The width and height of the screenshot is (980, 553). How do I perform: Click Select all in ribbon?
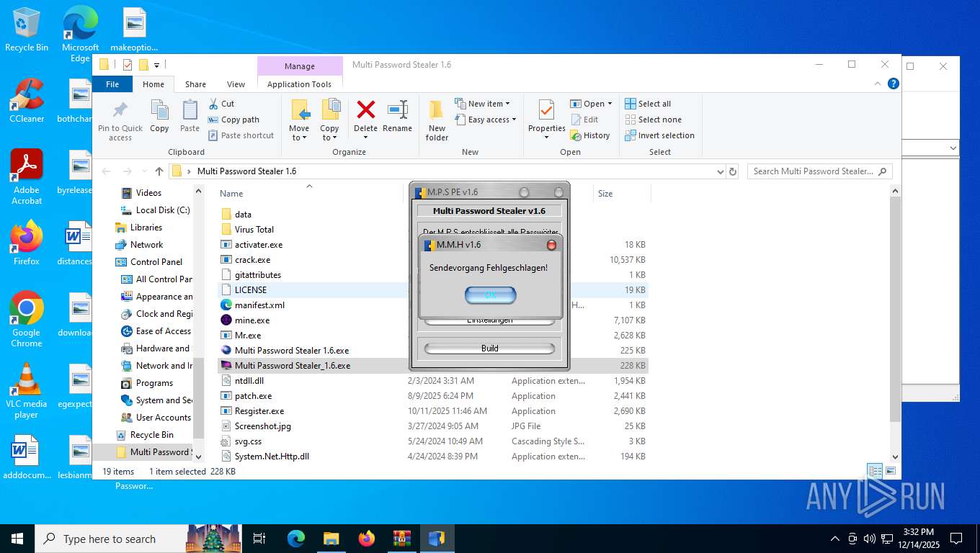click(648, 104)
